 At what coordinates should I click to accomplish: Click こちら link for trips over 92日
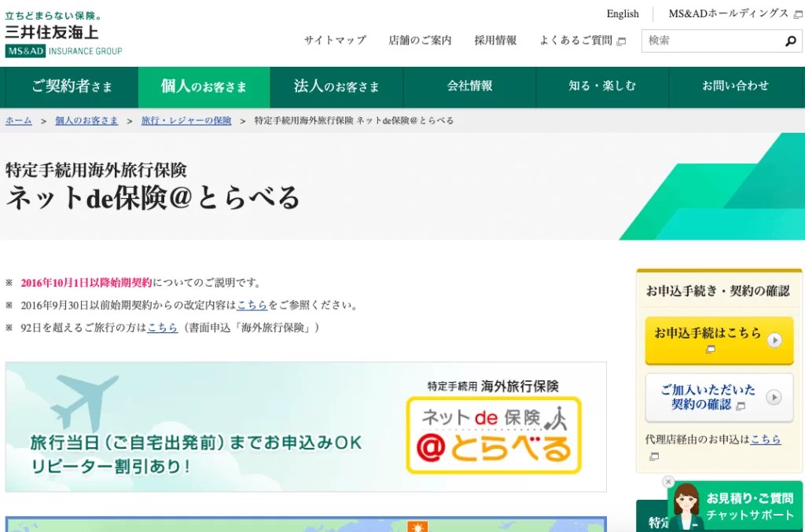(162, 328)
